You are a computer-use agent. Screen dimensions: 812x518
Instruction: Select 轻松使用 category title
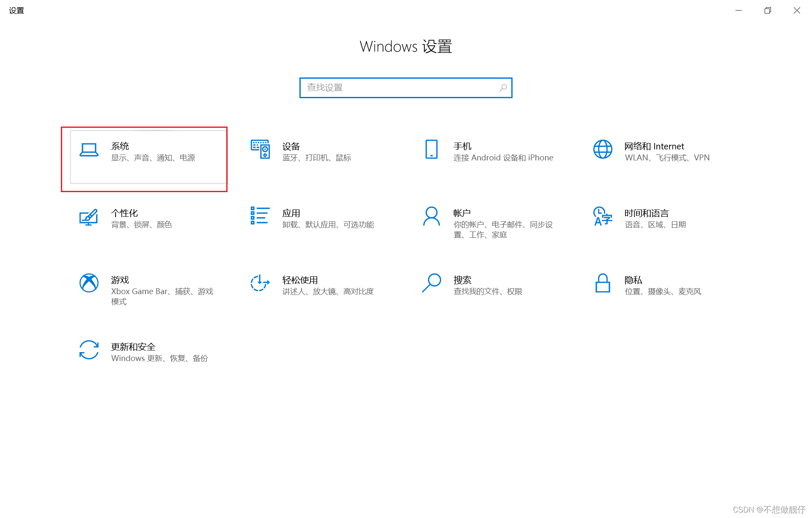(300, 280)
